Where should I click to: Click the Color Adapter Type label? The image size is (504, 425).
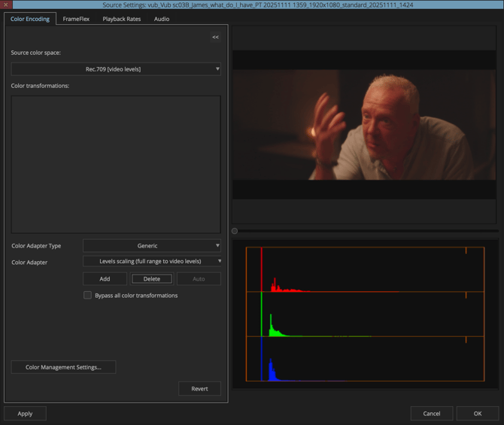pyautogui.click(x=36, y=246)
